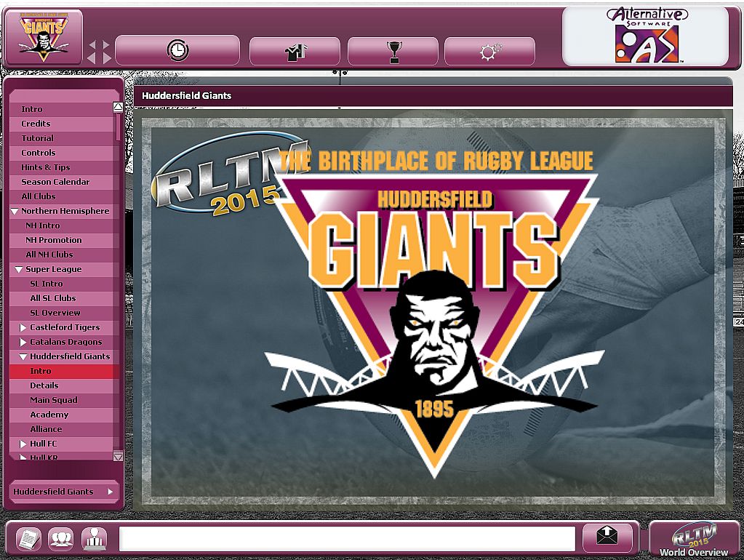The width and height of the screenshot is (744, 560).
Task: Expand the Castleford Tigers entry
Action: (x=23, y=327)
